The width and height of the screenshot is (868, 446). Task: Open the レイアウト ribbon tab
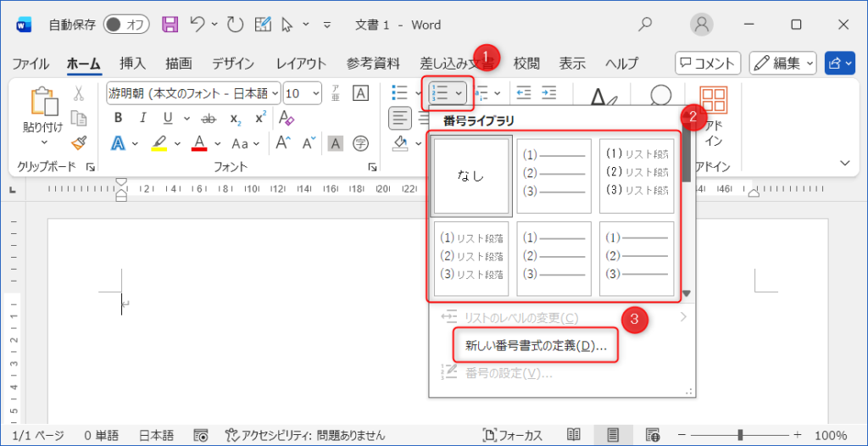pyautogui.click(x=301, y=64)
